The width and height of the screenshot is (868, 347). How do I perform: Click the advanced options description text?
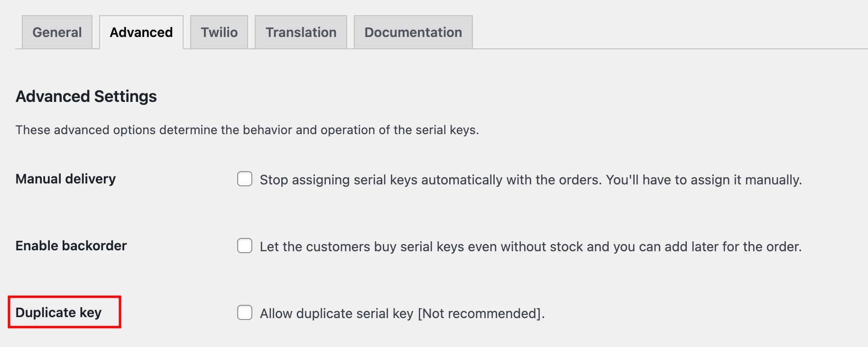coord(247,129)
